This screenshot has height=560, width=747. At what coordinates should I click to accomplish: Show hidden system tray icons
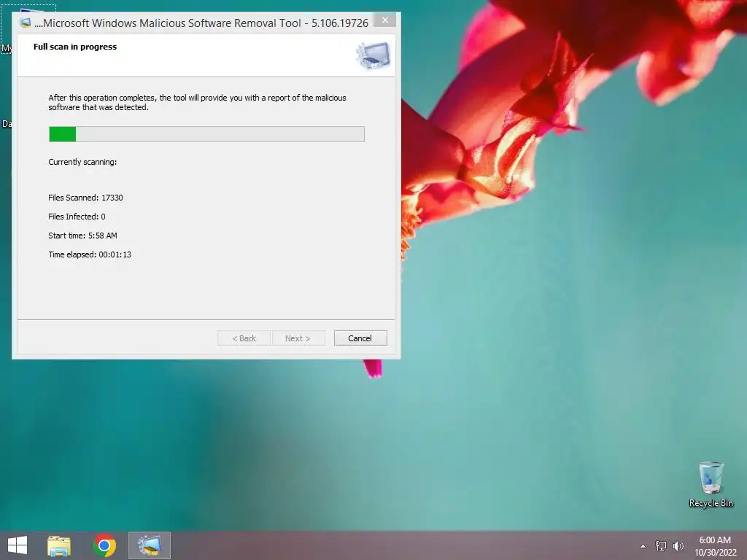point(643,546)
